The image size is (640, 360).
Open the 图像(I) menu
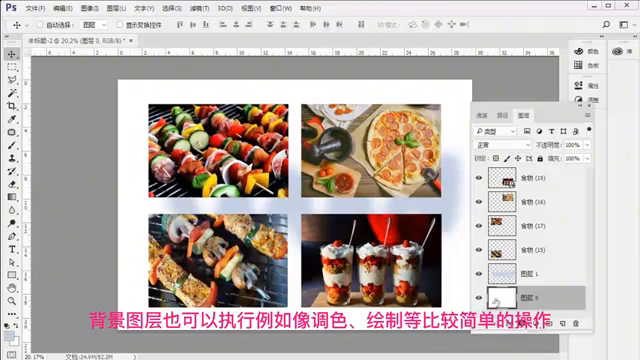[x=89, y=9]
